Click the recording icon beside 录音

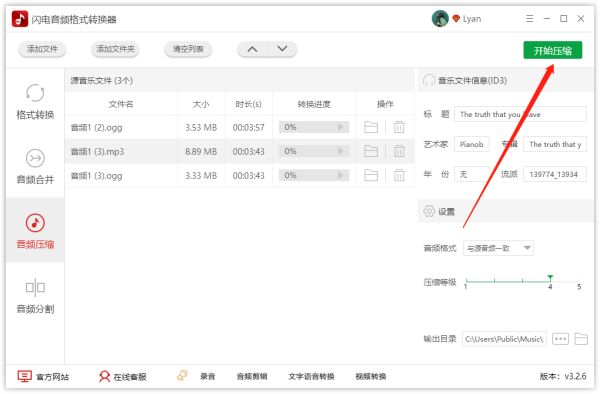click(183, 375)
